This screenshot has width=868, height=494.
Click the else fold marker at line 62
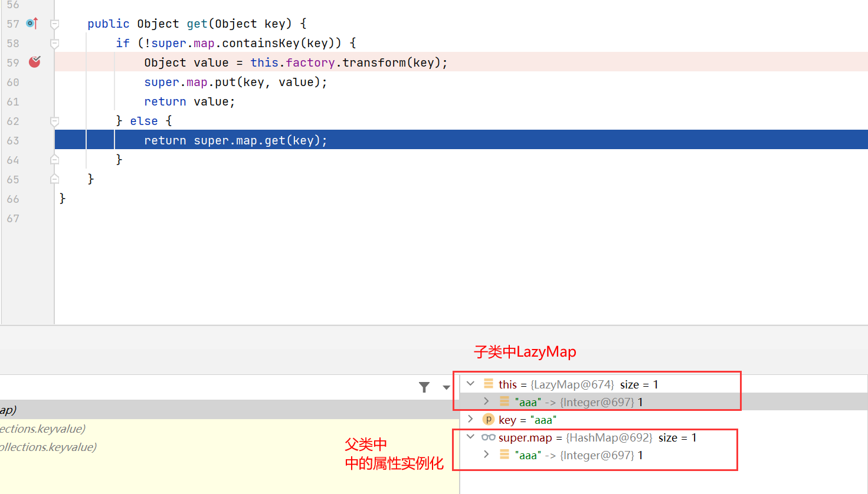click(x=54, y=121)
